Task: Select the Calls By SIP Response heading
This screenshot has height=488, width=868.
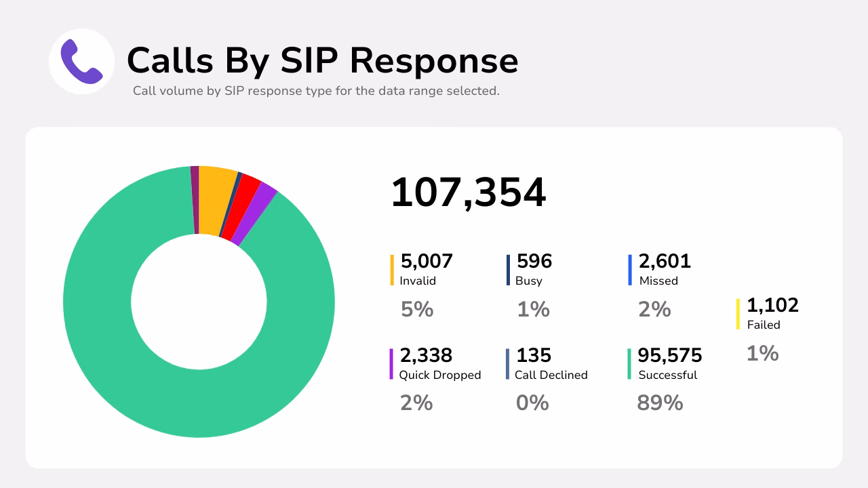Action: pos(323,61)
